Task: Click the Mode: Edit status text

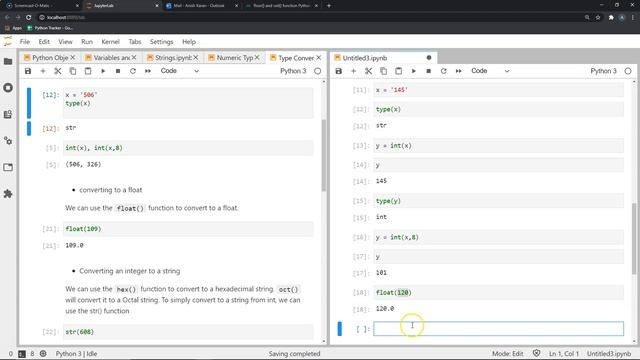Action: (507, 353)
